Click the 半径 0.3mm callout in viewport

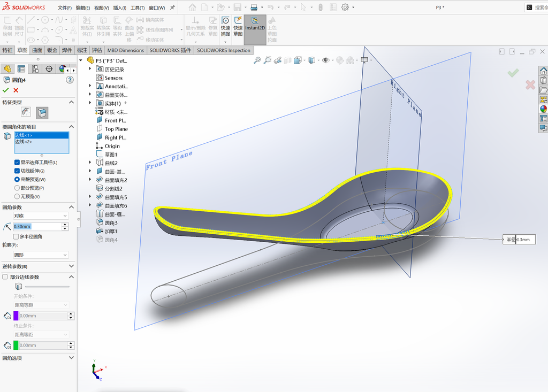[519, 240]
